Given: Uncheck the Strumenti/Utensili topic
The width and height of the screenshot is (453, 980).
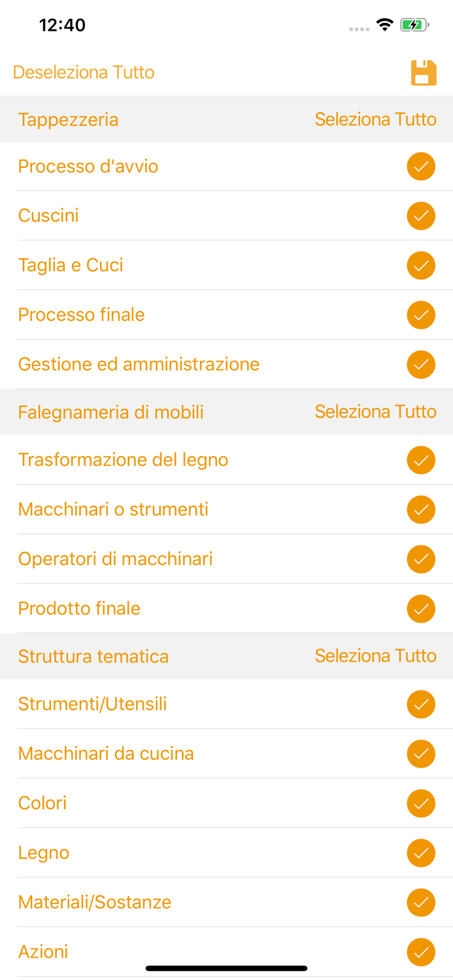Looking at the screenshot, I should click(422, 704).
